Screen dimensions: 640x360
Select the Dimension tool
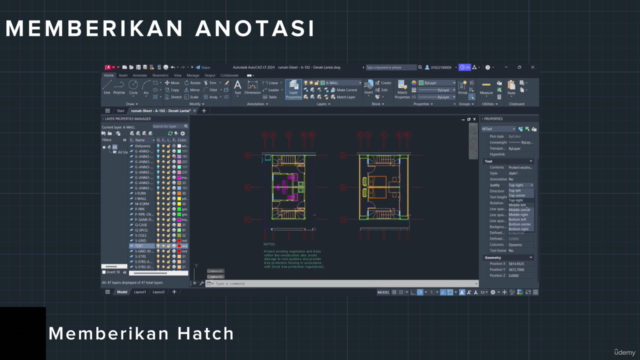tap(252, 87)
